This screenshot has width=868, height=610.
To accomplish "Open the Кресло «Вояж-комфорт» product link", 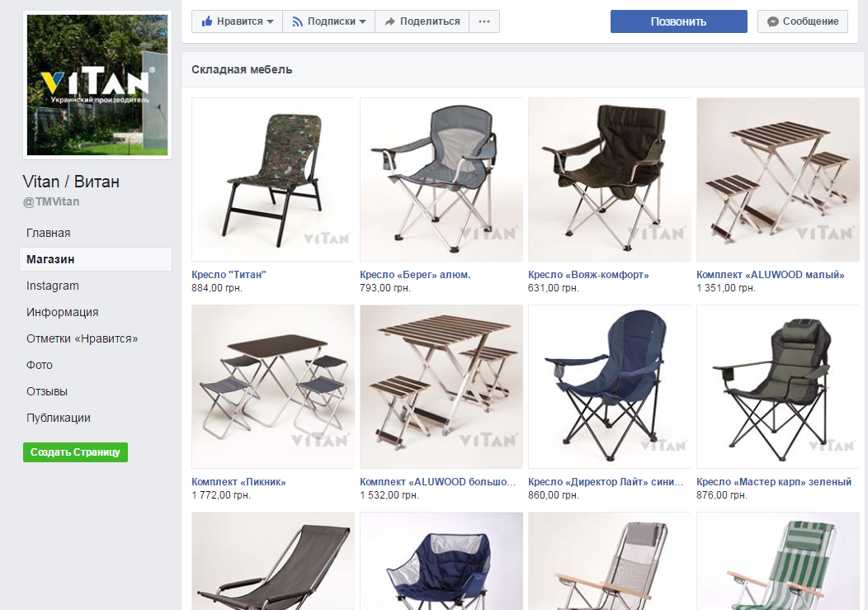I will click(588, 274).
